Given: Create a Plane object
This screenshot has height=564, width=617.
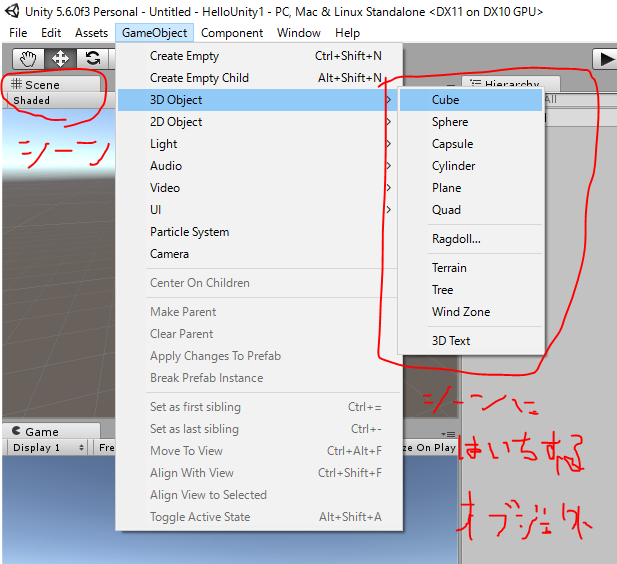Looking at the screenshot, I should click(471, 188).
